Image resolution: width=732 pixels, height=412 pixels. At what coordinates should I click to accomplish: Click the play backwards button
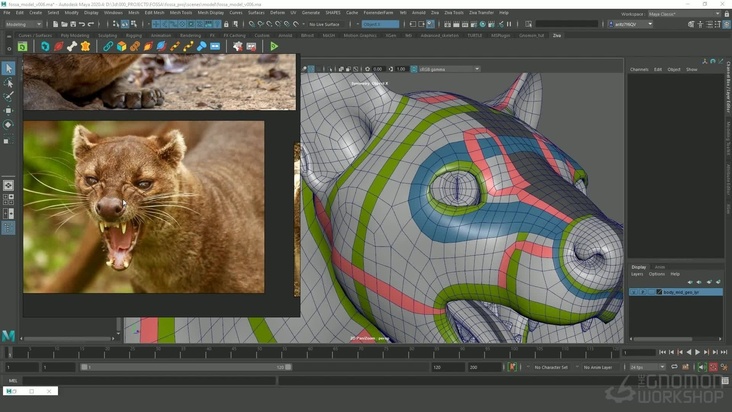[x=689, y=352]
